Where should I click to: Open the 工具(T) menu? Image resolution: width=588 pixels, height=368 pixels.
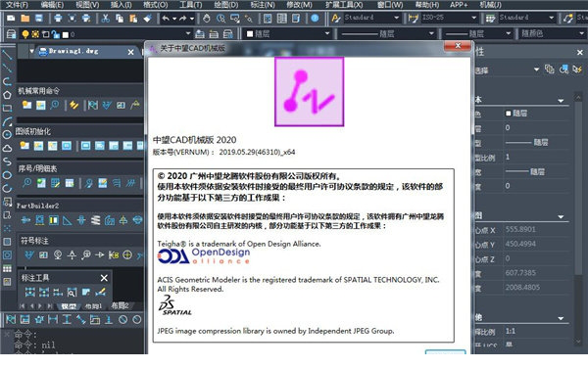(x=190, y=5)
